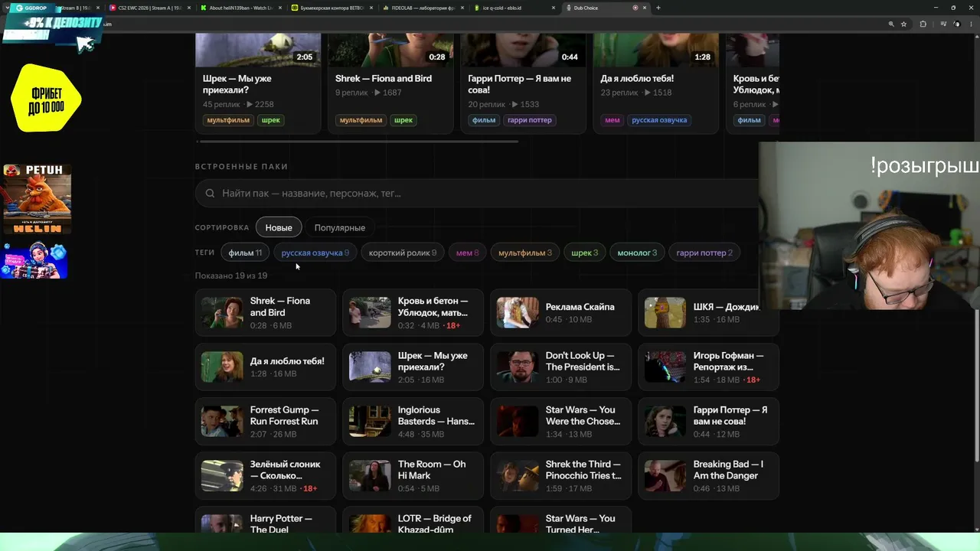Viewport: 980px width, 551px height.
Task: Open the browser zoom/search icon in the address bar
Action: [891, 24]
